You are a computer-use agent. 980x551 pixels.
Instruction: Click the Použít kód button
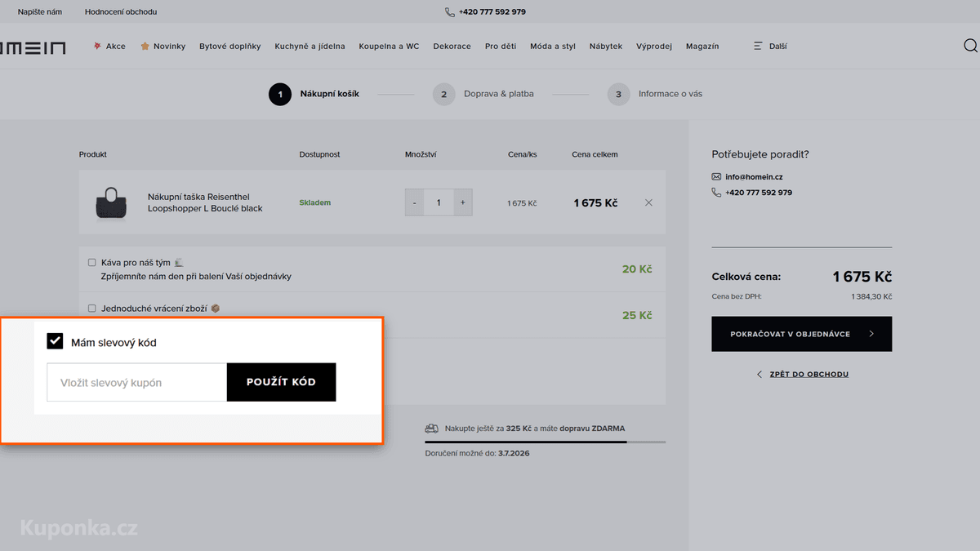281,382
